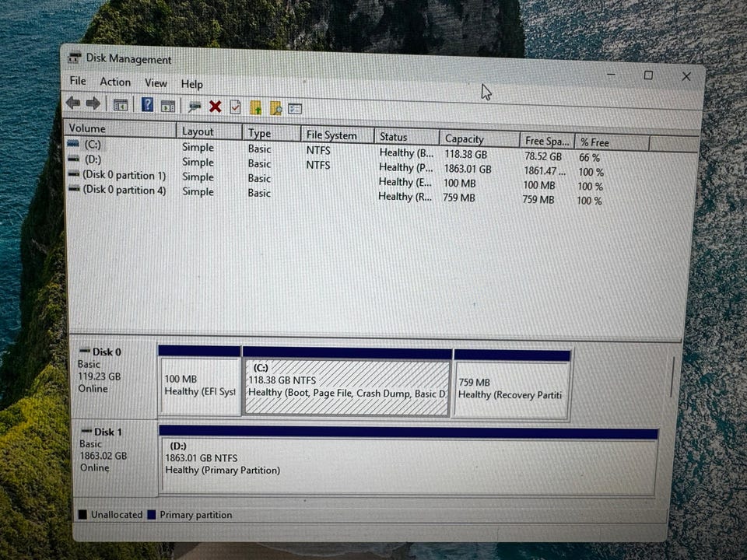747x560 pixels.
Task: Select the 759 MB Recovery Partition block
Action: pos(512,385)
